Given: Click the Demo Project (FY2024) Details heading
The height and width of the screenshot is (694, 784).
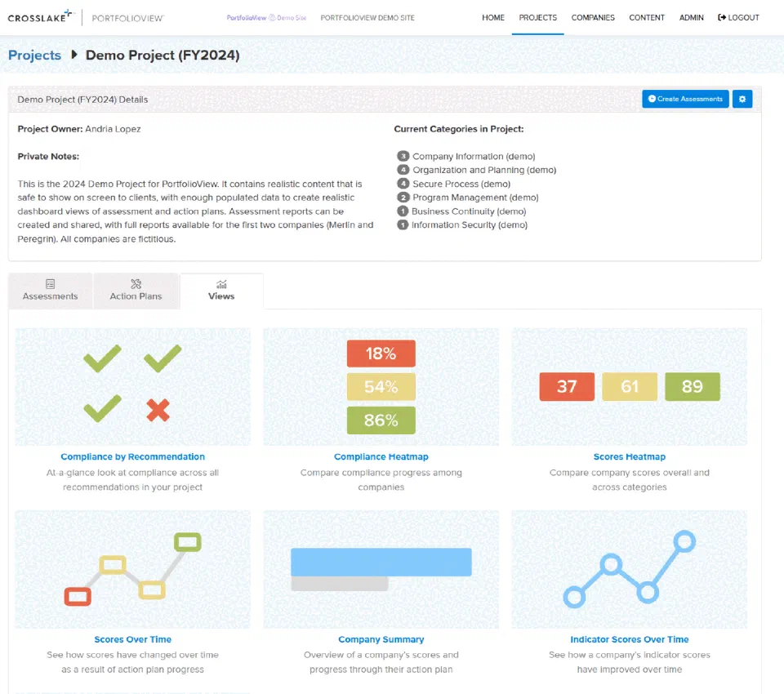Looking at the screenshot, I should [x=82, y=100].
